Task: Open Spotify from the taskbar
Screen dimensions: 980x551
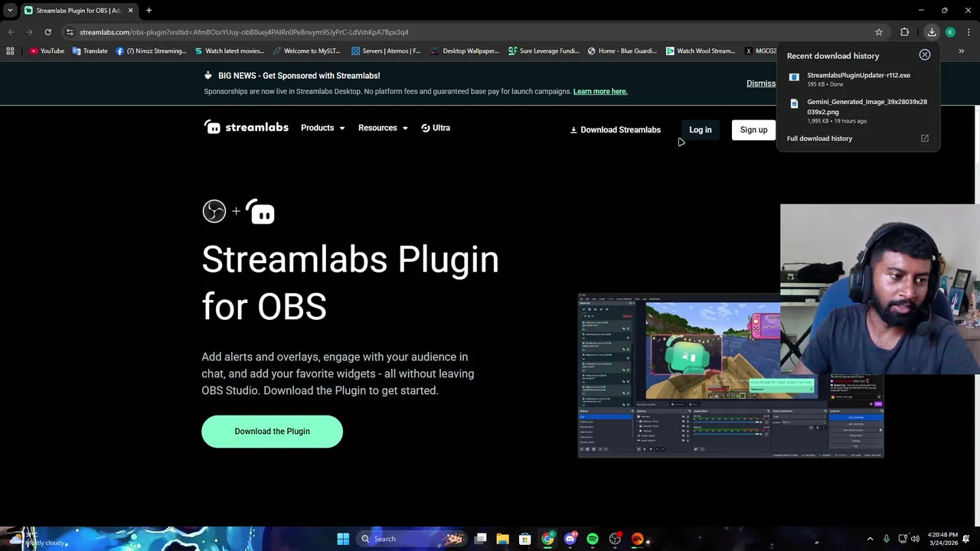Action: tap(593, 539)
